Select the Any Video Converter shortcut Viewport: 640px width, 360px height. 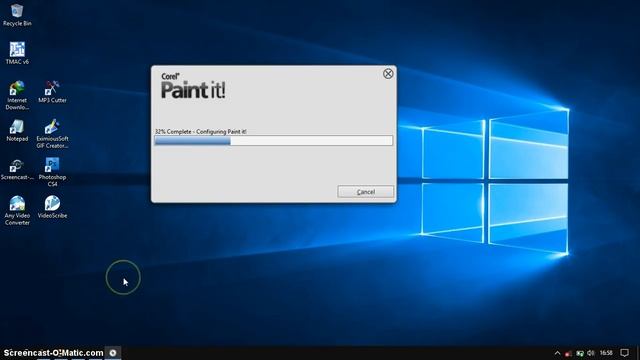[17, 211]
